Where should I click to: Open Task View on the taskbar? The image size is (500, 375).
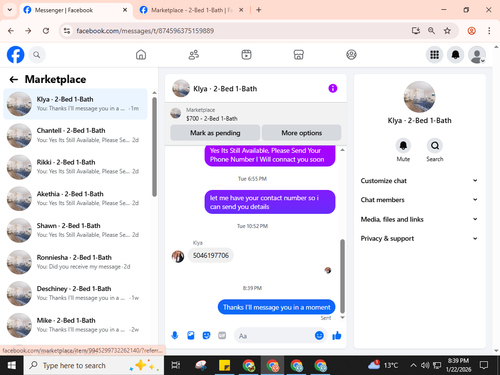pos(176,365)
